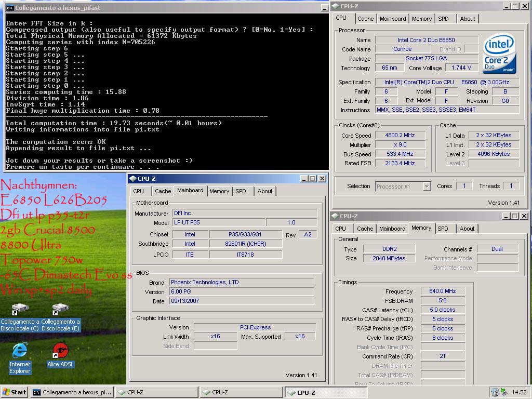Click the Channels # Dual value
Viewport: 532px width, 399px height.
(x=497, y=249)
